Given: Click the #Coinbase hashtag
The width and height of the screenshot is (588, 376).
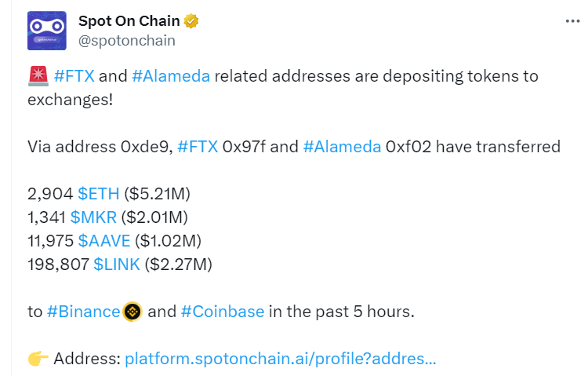Looking at the screenshot, I should pos(223,312).
